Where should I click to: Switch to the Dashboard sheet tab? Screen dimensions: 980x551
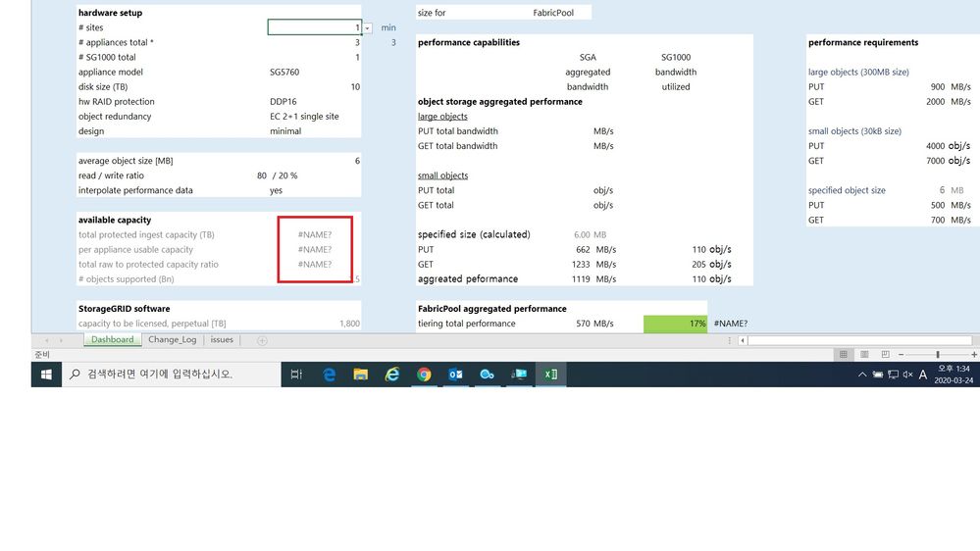click(x=113, y=339)
